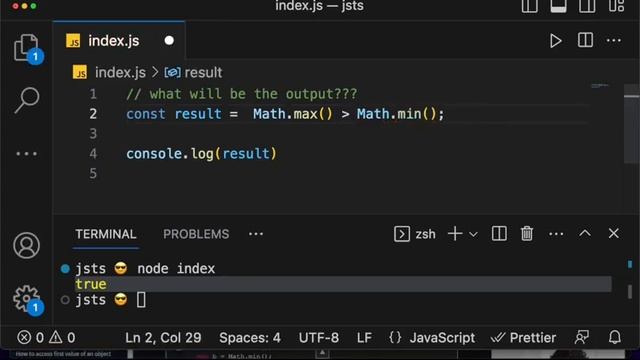The image size is (640, 360).
Task: Click the terminal prompt cursor
Action: coord(141,300)
